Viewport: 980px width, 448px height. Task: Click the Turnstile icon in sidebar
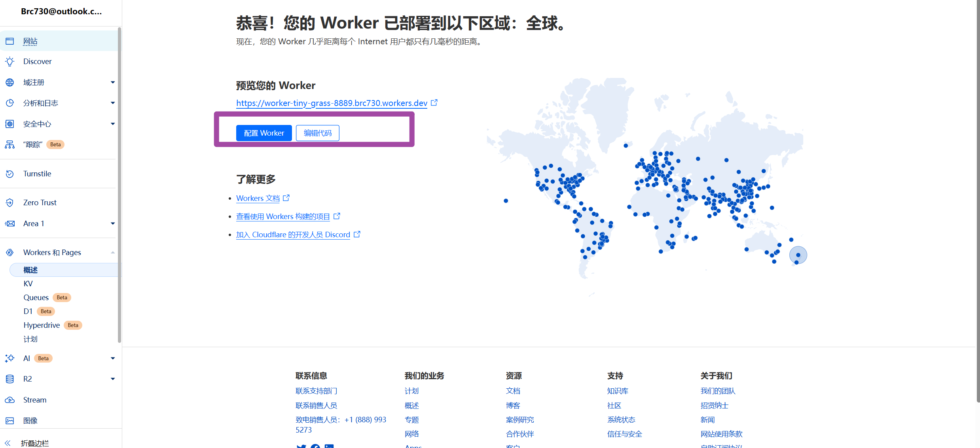point(10,174)
